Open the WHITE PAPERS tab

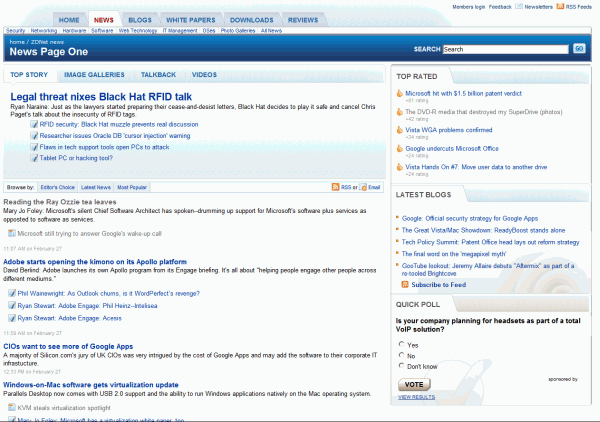point(191,20)
